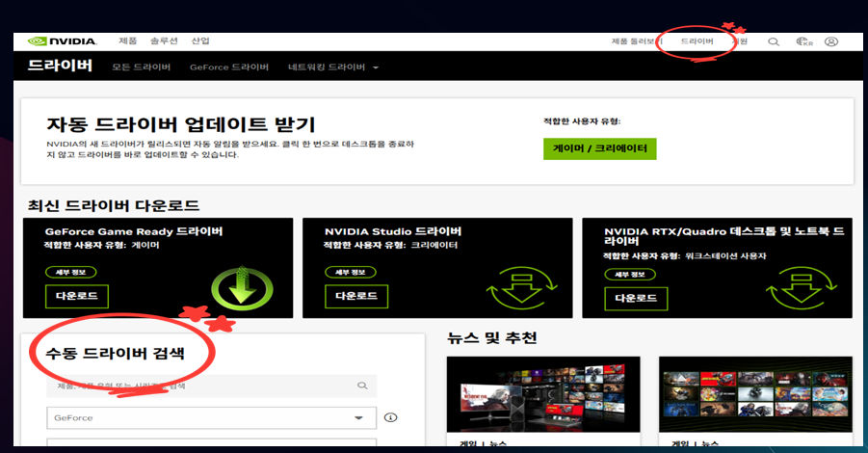Click the 자동 드라이버 업데이트 받기 heading
The image size is (868, 453).
pyautogui.click(x=181, y=124)
